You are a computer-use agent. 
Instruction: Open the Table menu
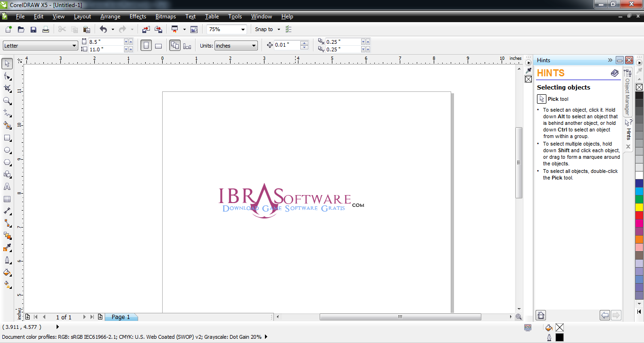(212, 16)
